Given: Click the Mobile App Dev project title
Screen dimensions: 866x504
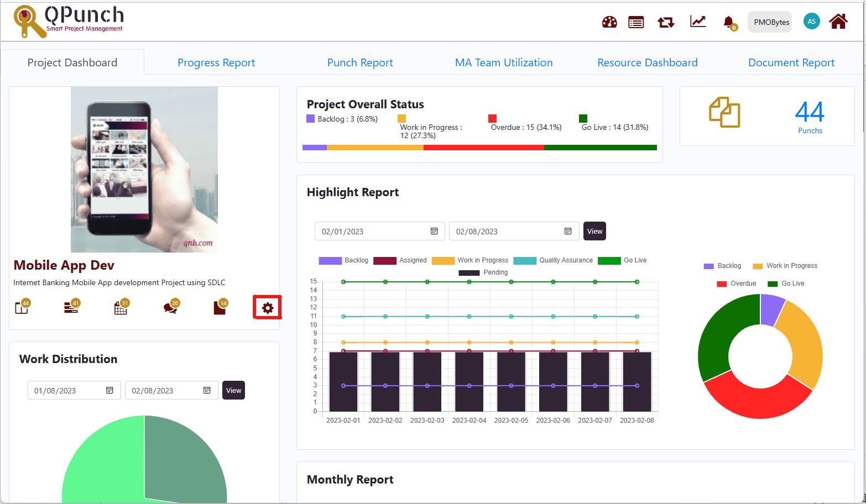Looking at the screenshot, I should (64, 265).
